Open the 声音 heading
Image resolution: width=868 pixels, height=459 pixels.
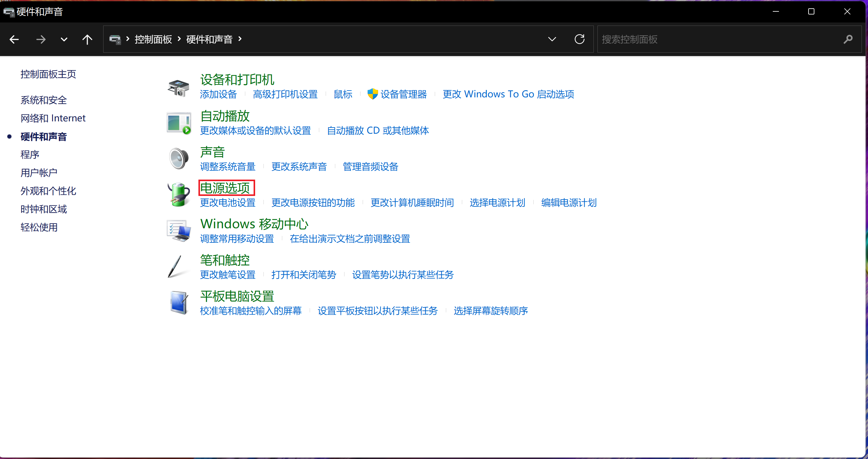pyautogui.click(x=212, y=152)
